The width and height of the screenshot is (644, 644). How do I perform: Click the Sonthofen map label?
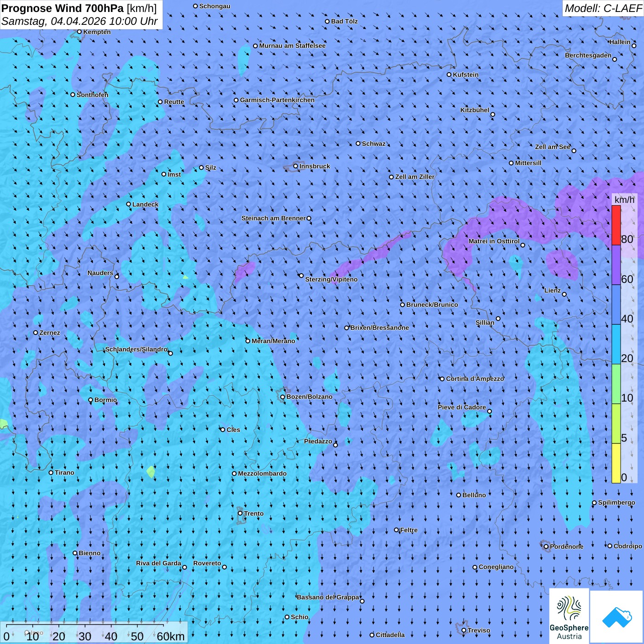(x=92, y=95)
